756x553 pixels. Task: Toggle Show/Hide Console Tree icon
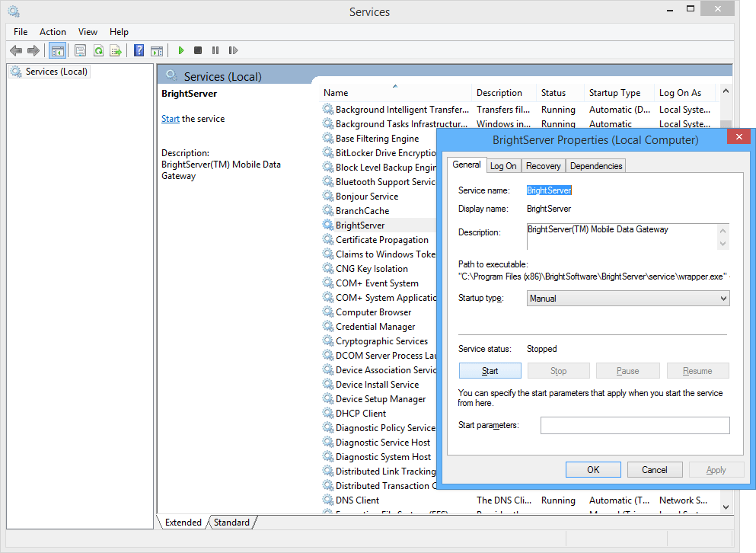(57, 50)
